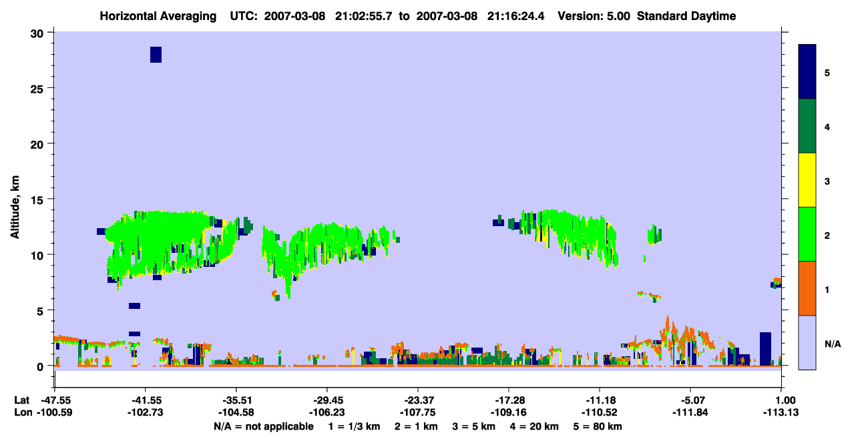The image size is (868, 445).
Task: Click the lavender N/A legend swatch
Action: coord(807,342)
